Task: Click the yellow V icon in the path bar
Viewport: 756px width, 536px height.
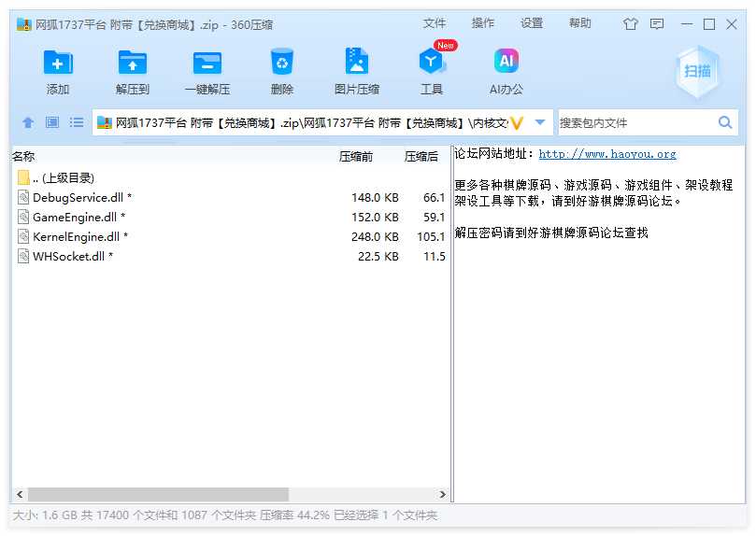Action: point(517,123)
